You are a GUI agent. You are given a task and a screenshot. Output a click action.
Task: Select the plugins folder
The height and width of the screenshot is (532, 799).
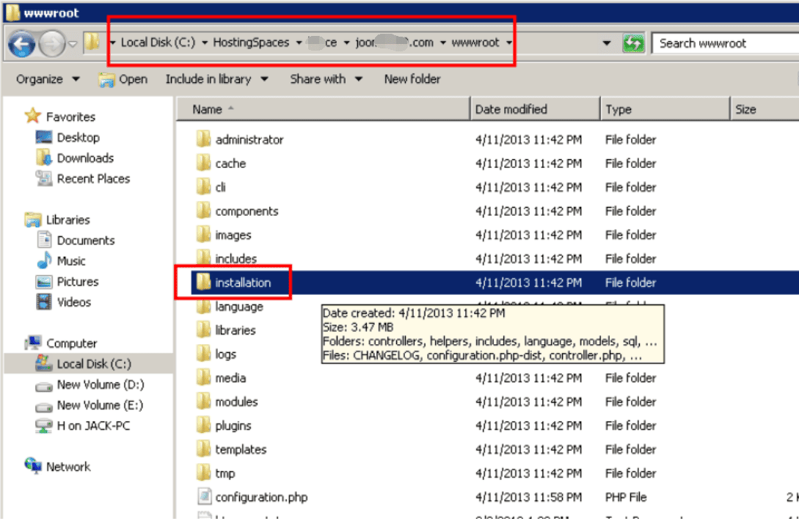pos(224,426)
